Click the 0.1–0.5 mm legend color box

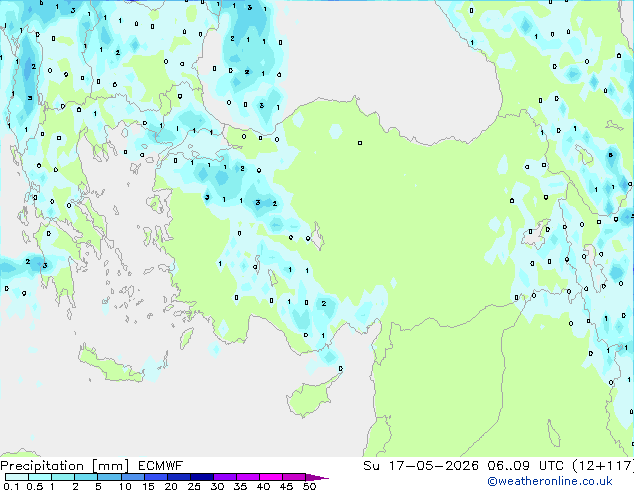pos(17,477)
